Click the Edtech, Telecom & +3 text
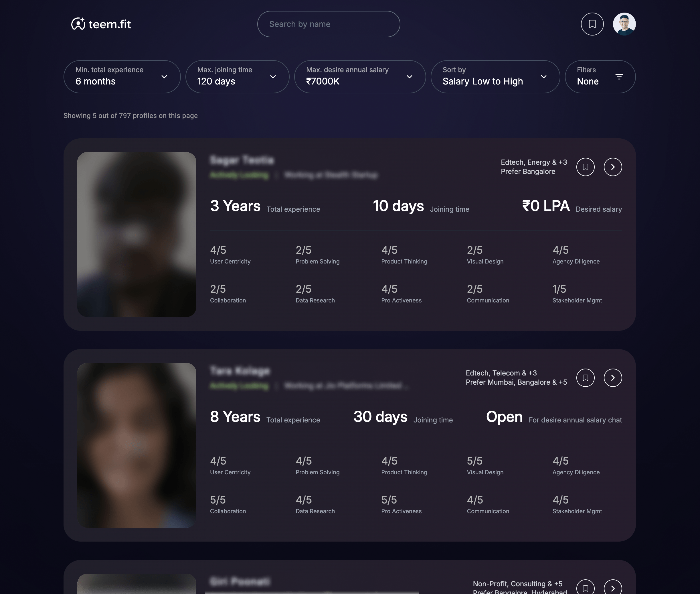Image resolution: width=700 pixels, height=594 pixels. (x=501, y=373)
